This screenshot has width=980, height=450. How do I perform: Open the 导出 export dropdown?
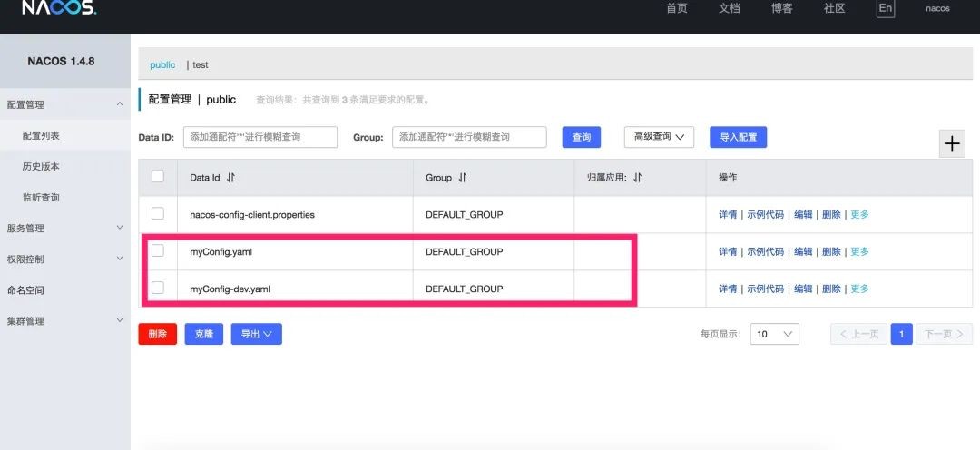pos(256,334)
